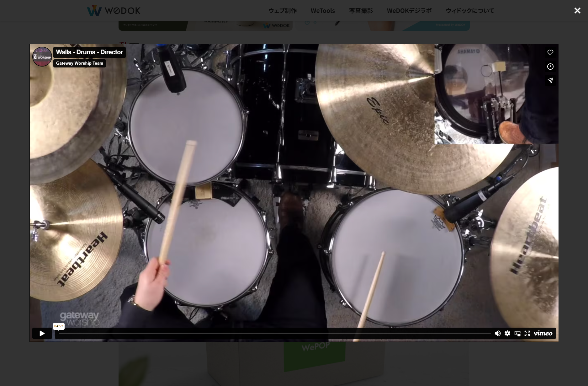
Task: Open the 写真撮影 menu
Action: 361,10
